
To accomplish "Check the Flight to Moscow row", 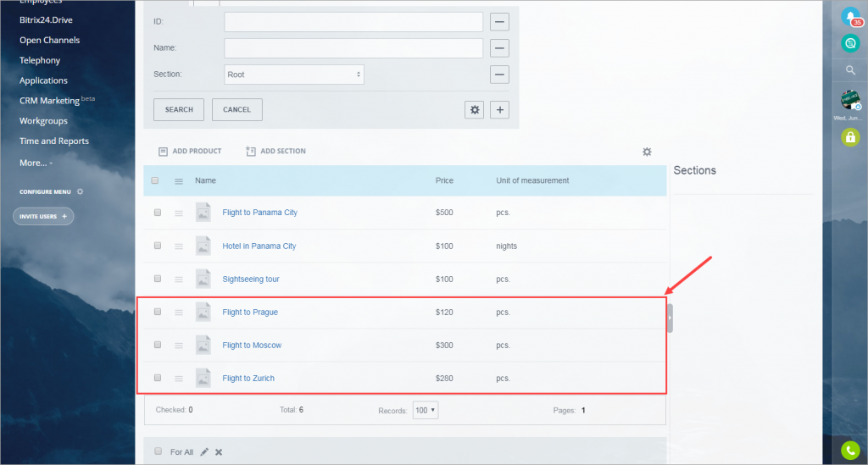I will (x=158, y=345).
